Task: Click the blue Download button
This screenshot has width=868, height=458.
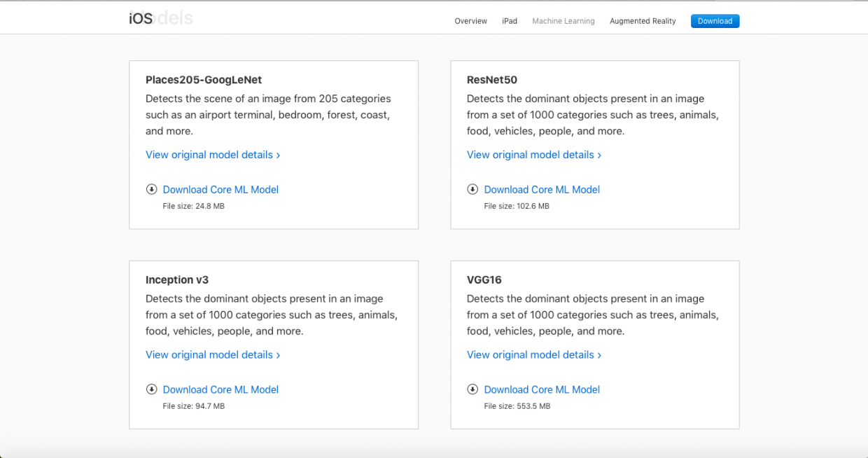Action: (x=715, y=21)
